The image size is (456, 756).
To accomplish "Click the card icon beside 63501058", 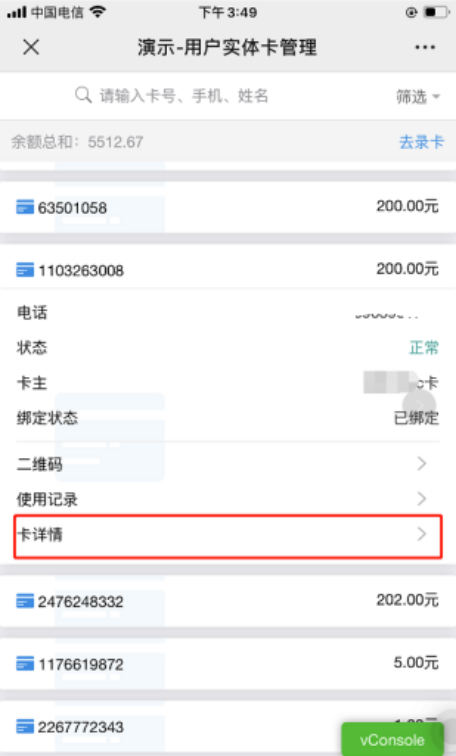I will [25, 207].
